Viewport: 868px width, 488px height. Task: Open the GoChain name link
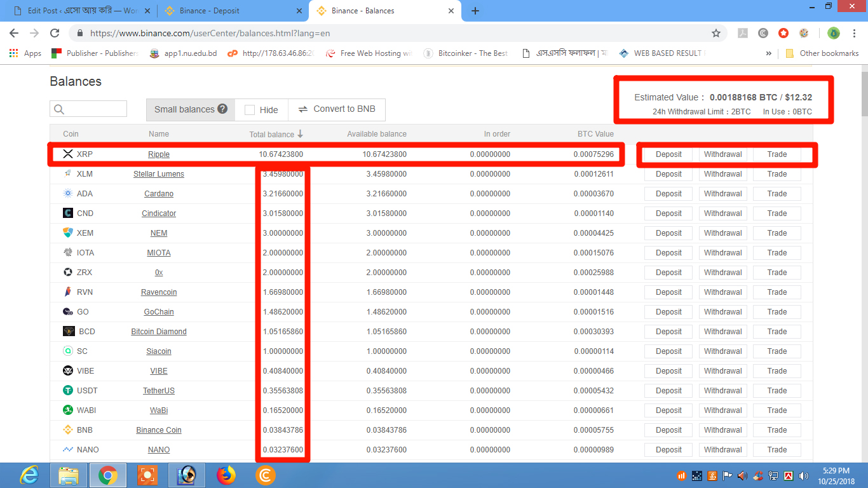(159, 312)
